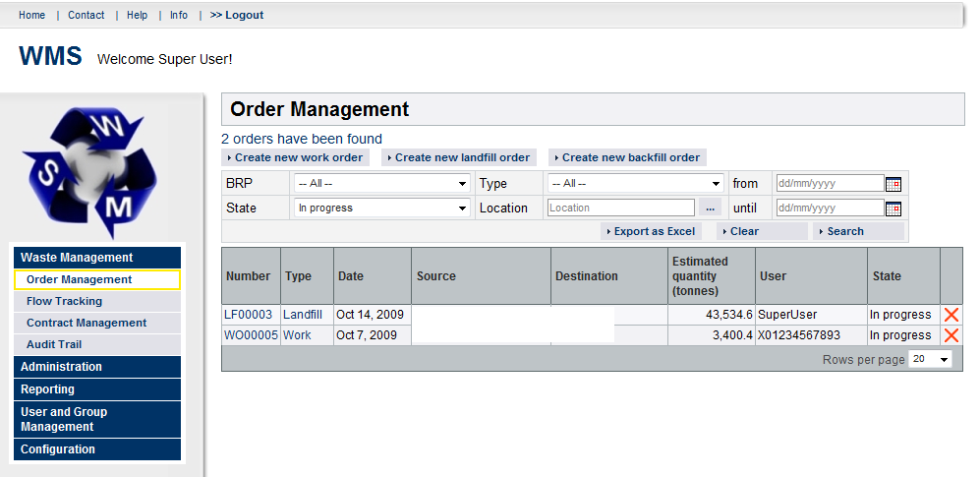The height and width of the screenshot is (477, 980).
Task: Delete order WO00005 with red X
Action: pyautogui.click(x=951, y=335)
